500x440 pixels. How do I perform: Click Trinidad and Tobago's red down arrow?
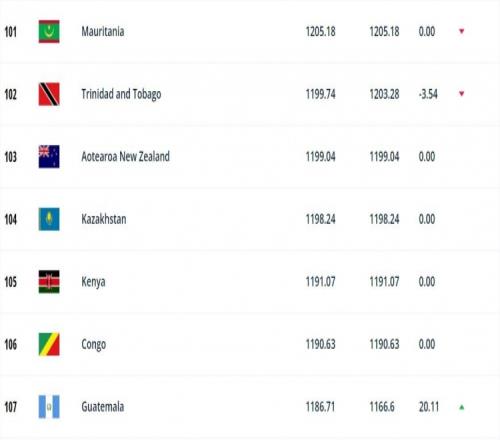pyautogui.click(x=462, y=94)
